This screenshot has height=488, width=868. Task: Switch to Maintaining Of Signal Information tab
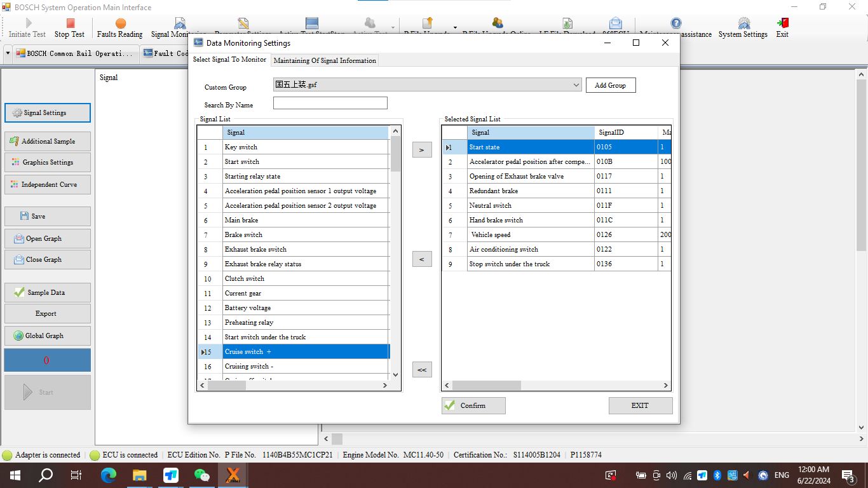click(x=325, y=60)
